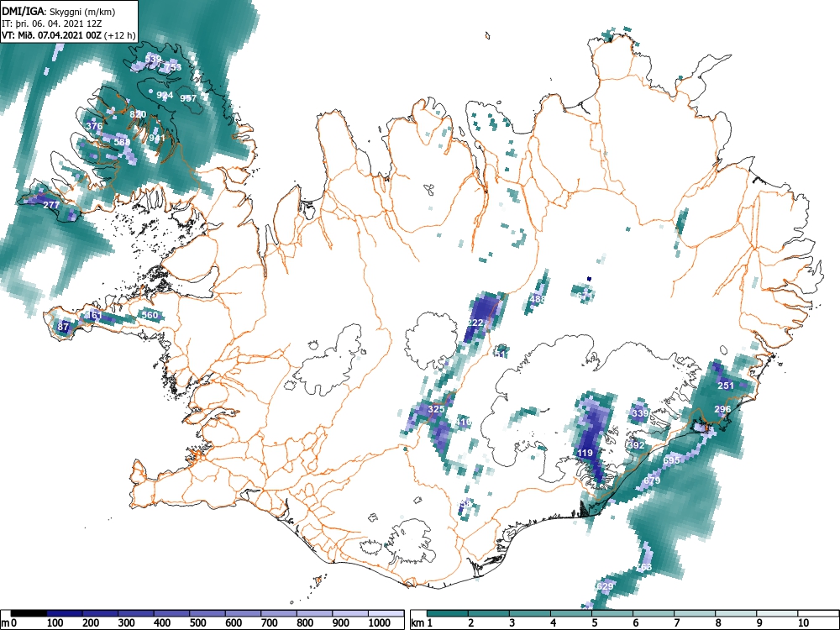The height and width of the screenshot is (630, 840).
Task: Click visibility value 488 on the map
Action: [x=538, y=299]
